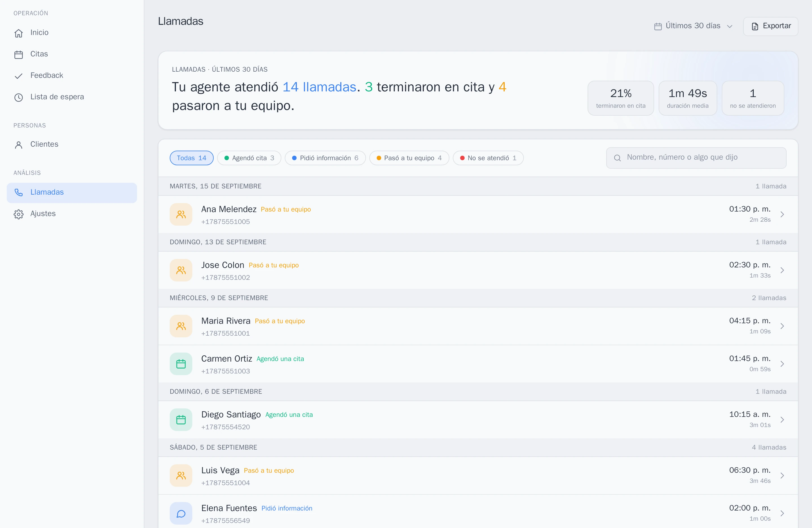Expand Jose Colon call details chevron
This screenshot has height=528, width=812.
pyautogui.click(x=782, y=270)
